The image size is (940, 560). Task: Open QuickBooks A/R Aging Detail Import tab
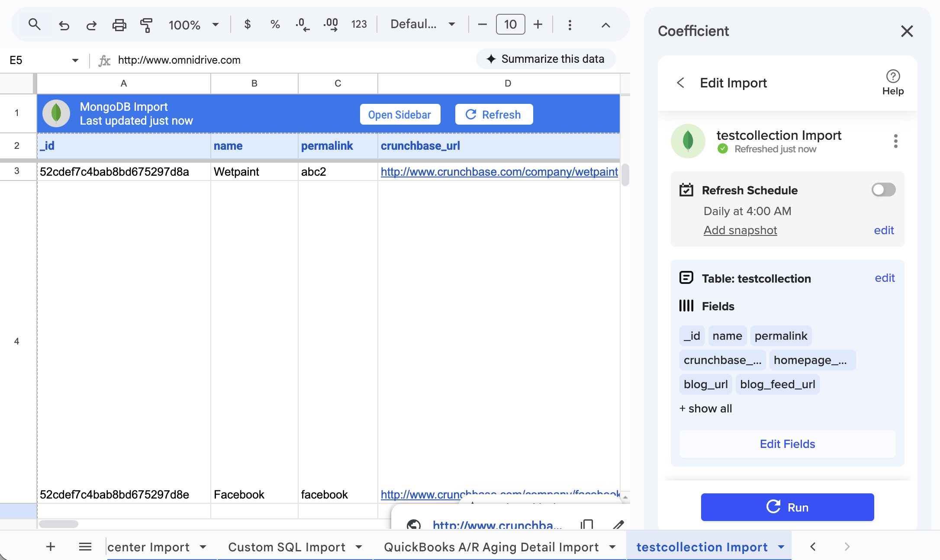tap(491, 547)
